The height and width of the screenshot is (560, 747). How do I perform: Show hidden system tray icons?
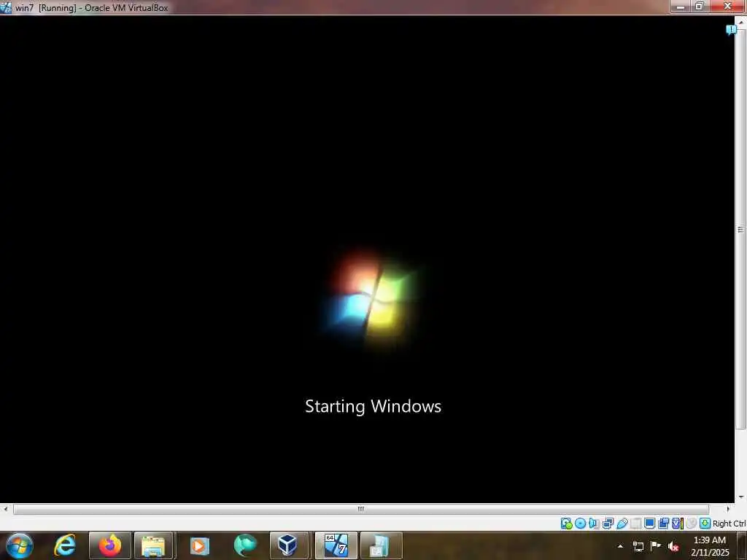tap(620, 546)
